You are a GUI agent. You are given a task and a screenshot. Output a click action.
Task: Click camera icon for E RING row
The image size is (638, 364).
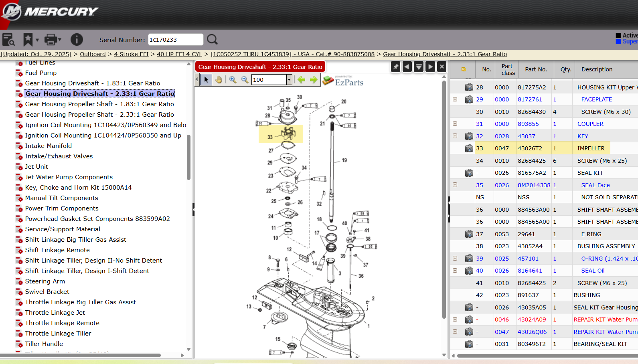coord(469,234)
